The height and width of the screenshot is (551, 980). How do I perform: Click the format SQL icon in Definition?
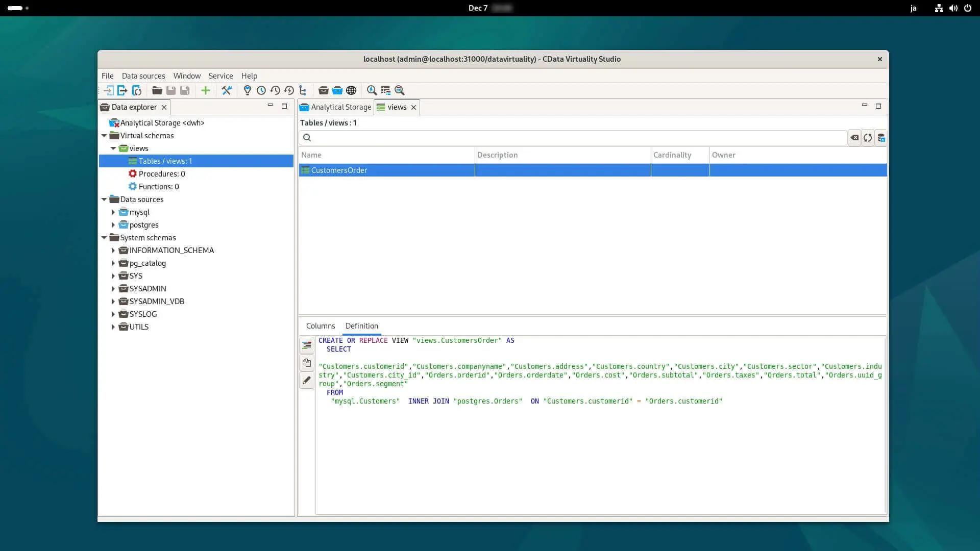coord(307,345)
